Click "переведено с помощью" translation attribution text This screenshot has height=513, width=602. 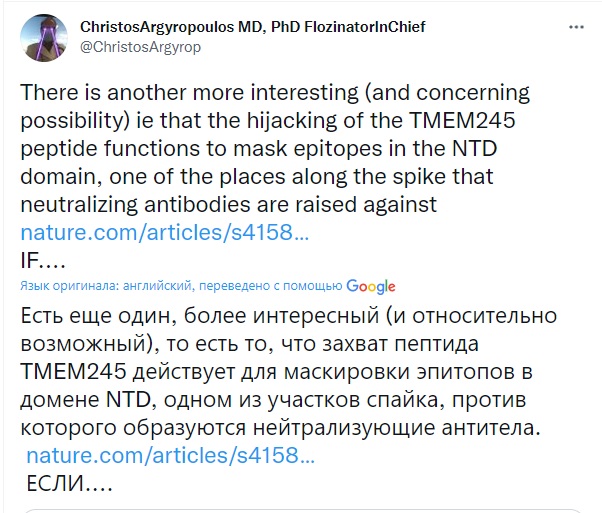[x=282, y=286]
